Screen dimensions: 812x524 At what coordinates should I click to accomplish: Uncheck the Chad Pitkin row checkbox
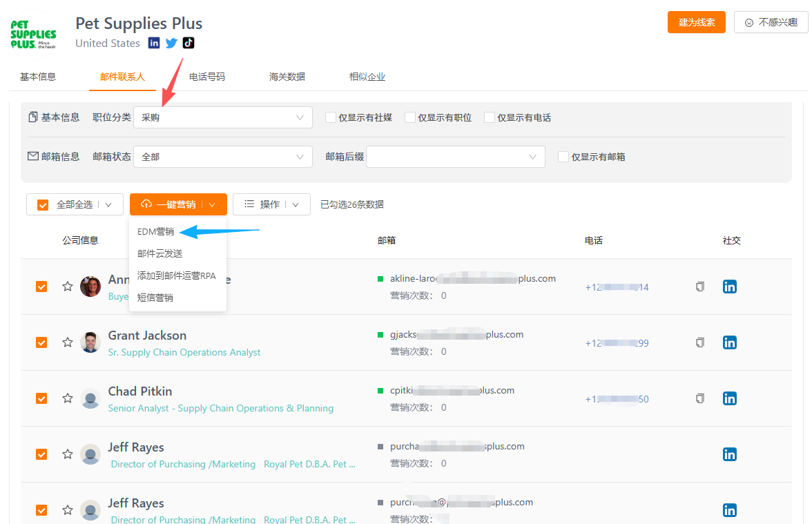point(41,399)
